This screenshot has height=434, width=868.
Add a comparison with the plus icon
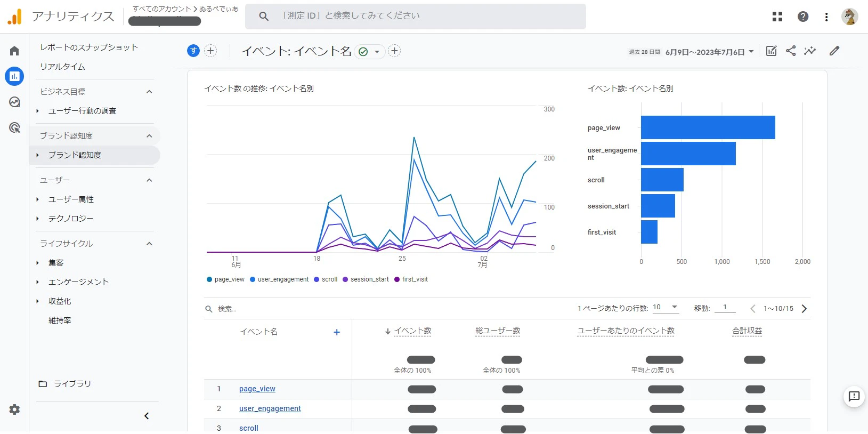[x=211, y=51]
